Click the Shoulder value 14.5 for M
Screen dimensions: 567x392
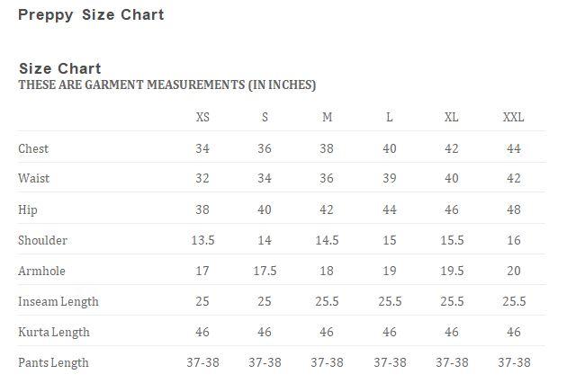pos(327,240)
